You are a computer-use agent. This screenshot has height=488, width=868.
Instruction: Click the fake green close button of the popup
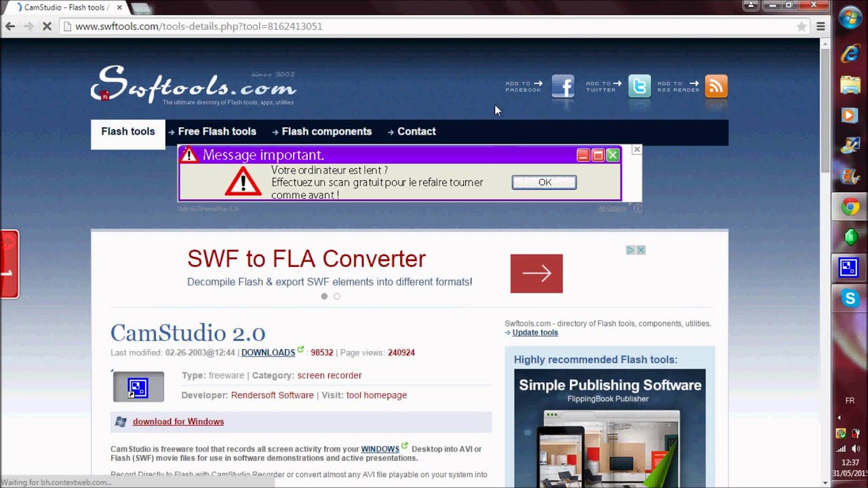click(612, 155)
